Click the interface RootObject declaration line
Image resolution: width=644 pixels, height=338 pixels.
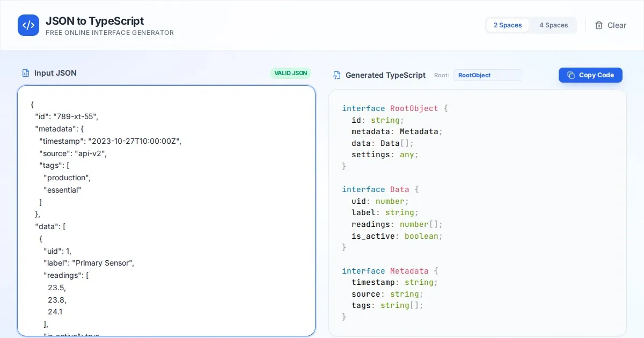394,108
